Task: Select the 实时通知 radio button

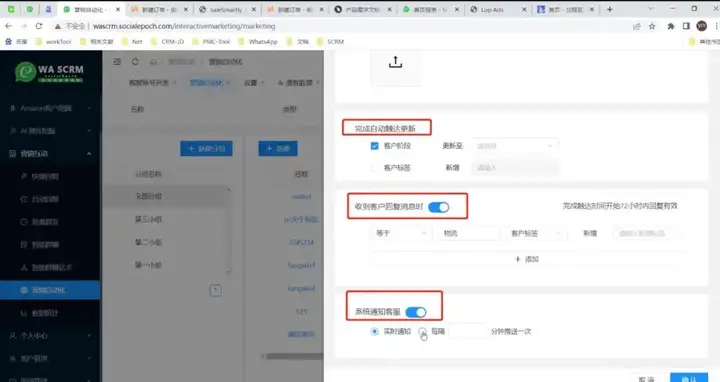Action: (374, 331)
